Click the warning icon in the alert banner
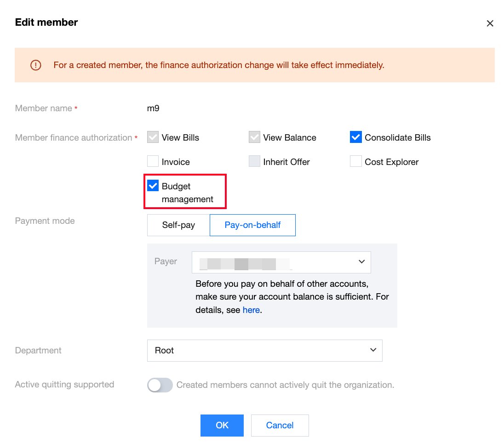 (x=35, y=65)
